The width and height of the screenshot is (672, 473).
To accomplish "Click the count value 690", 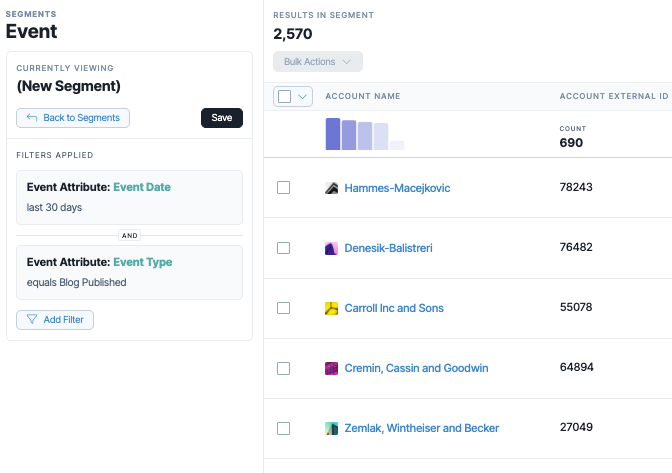I will point(571,143).
